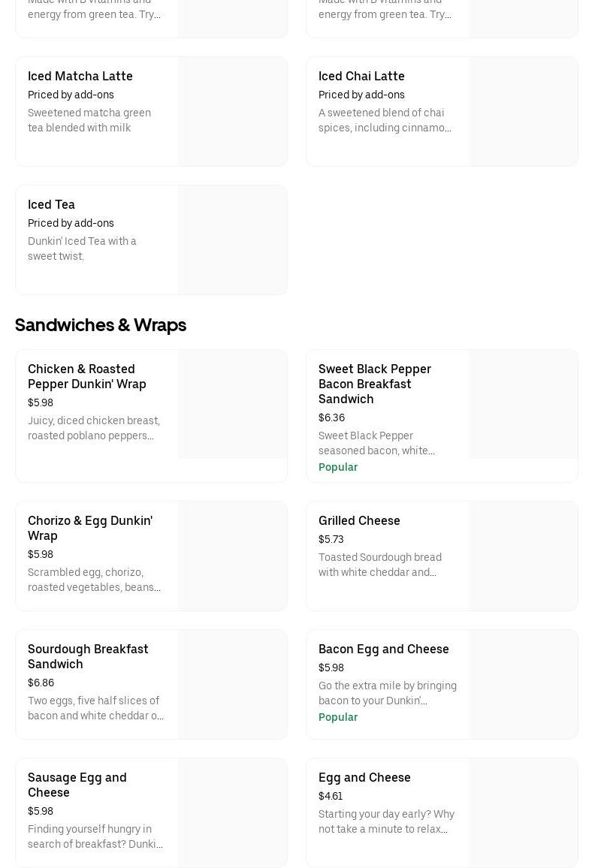604x868 pixels.
Task: Click the Sandwiches & Wraps section heading
Action: [101, 325]
